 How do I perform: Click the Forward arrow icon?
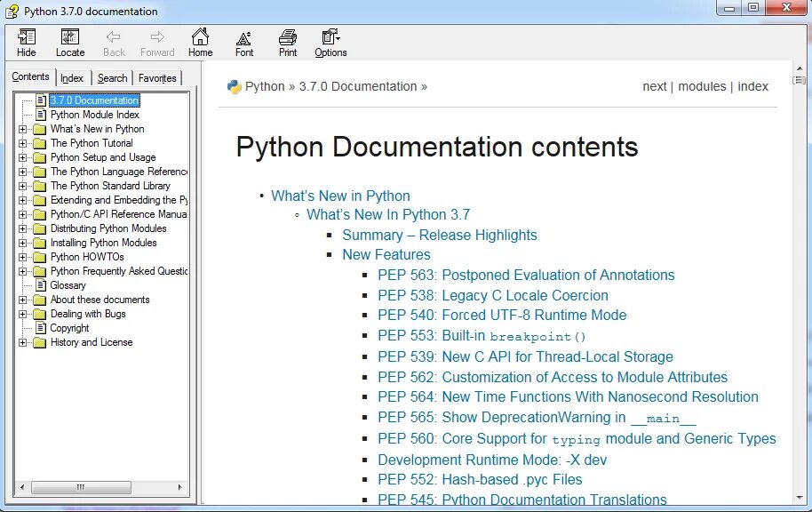click(x=157, y=36)
